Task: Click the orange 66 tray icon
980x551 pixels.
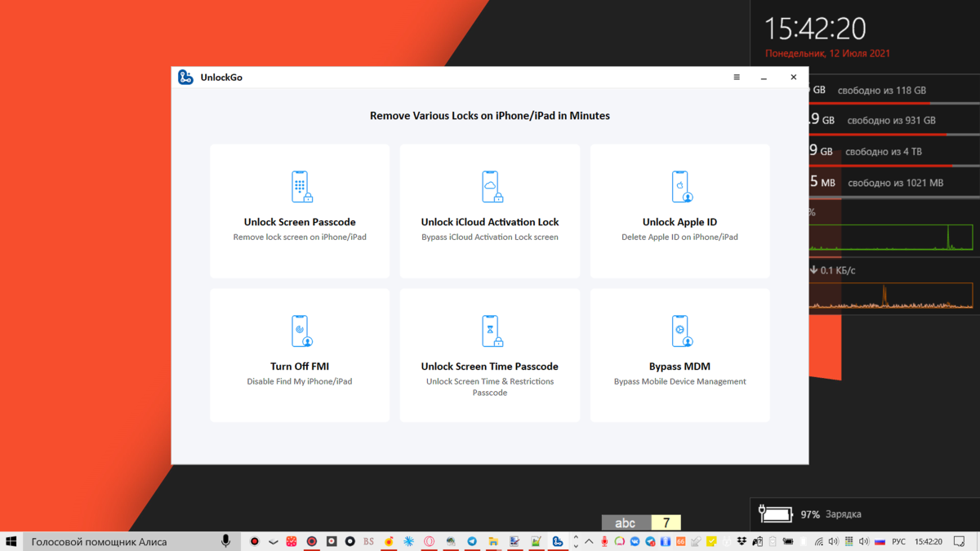Action: tap(680, 541)
